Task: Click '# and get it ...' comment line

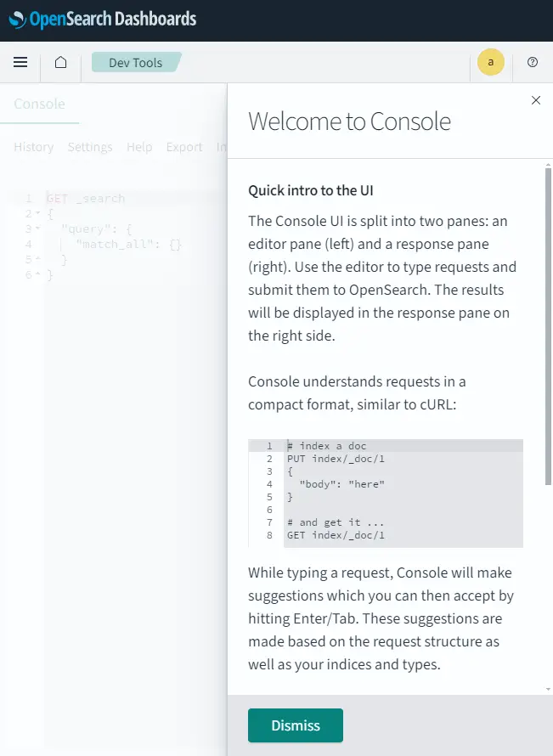Action: (x=336, y=522)
